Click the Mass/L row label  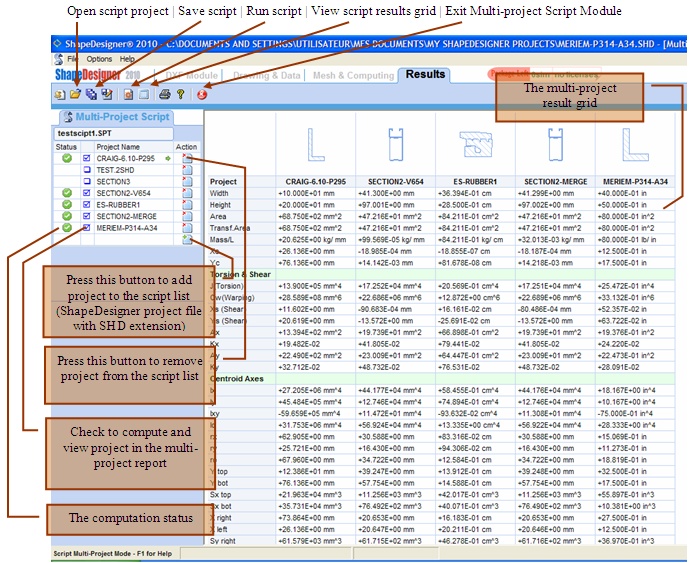[x=222, y=240]
